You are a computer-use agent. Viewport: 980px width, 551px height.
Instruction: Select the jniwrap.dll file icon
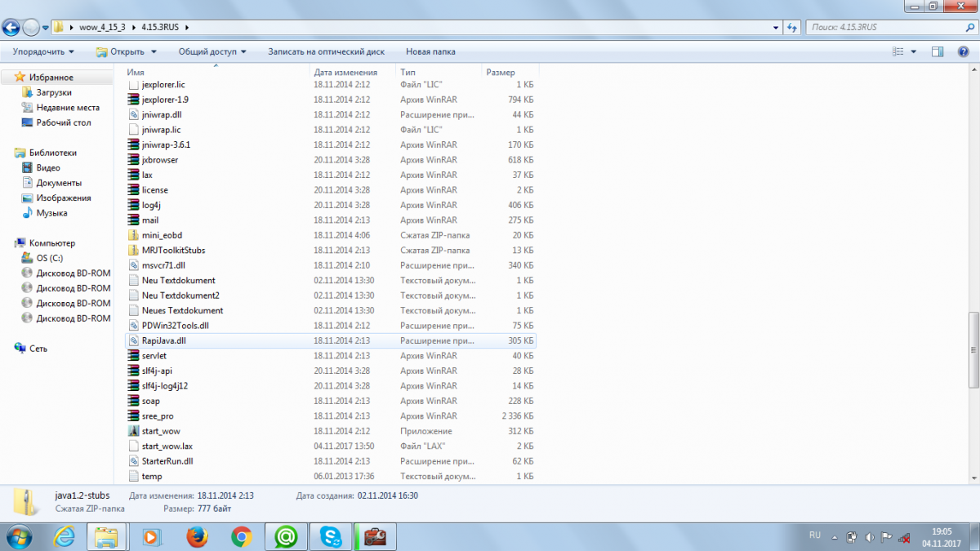click(x=134, y=114)
